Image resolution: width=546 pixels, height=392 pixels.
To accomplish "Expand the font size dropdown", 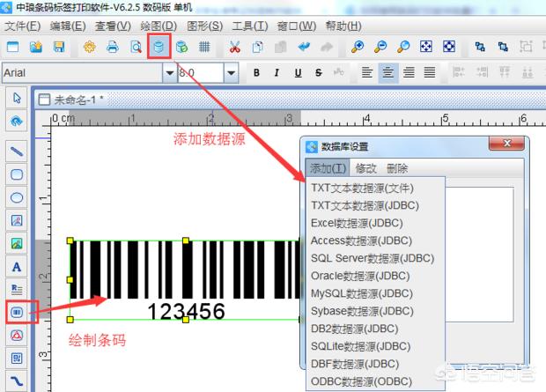I will point(232,73).
